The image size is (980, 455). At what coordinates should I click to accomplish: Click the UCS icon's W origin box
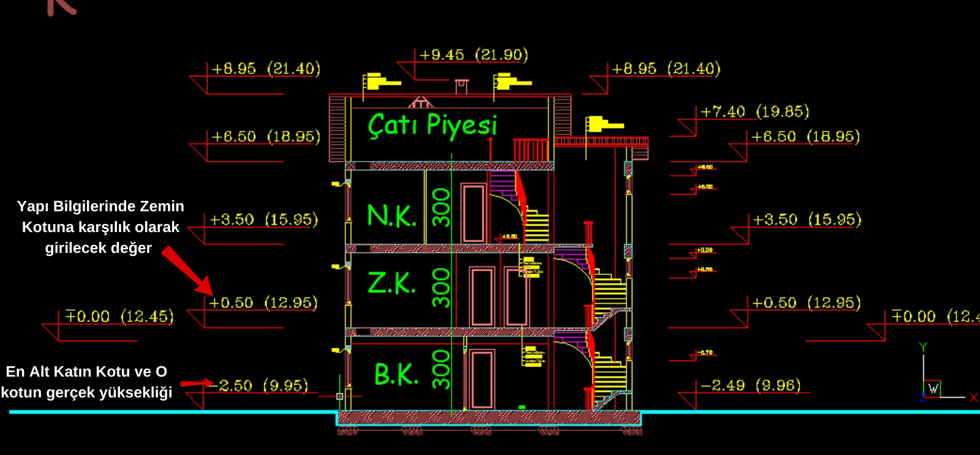[x=932, y=389]
